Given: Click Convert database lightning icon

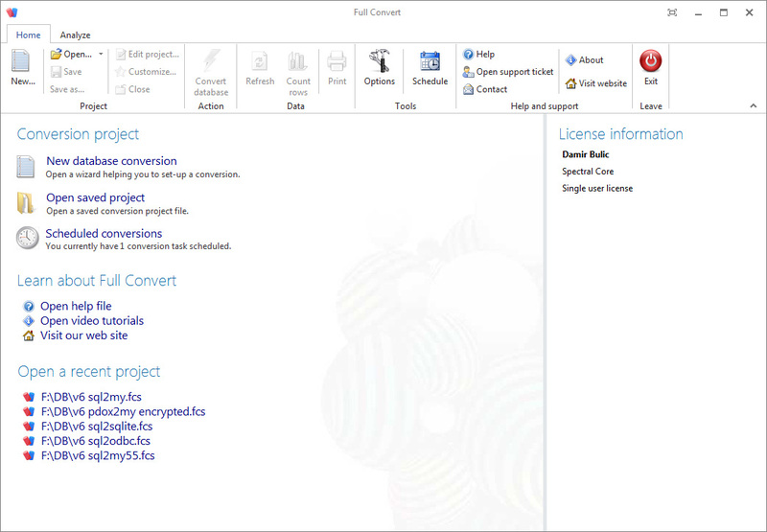Looking at the screenshot, I should point(211,60).
